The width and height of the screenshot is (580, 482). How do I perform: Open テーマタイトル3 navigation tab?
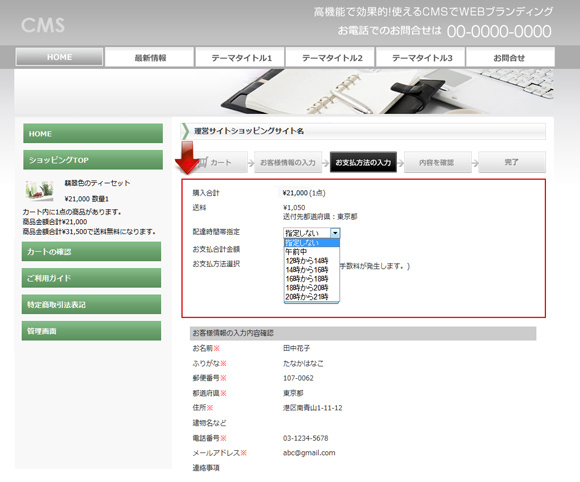pos(421,57)
